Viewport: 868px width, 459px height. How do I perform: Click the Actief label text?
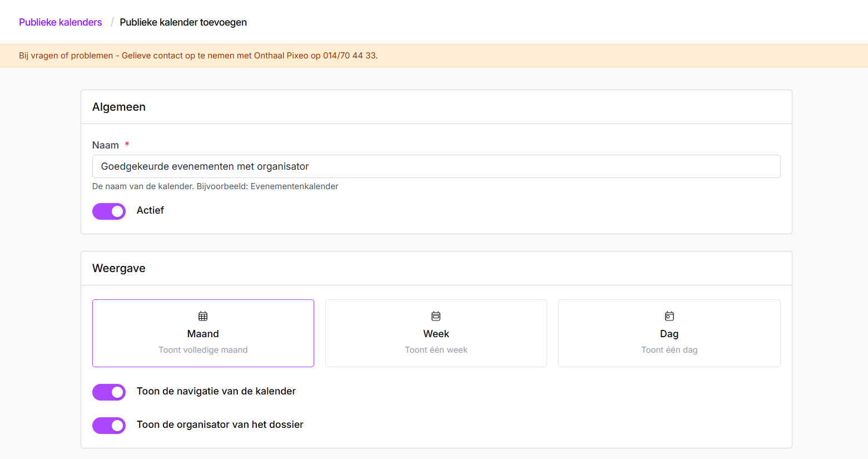pos(150,210)
